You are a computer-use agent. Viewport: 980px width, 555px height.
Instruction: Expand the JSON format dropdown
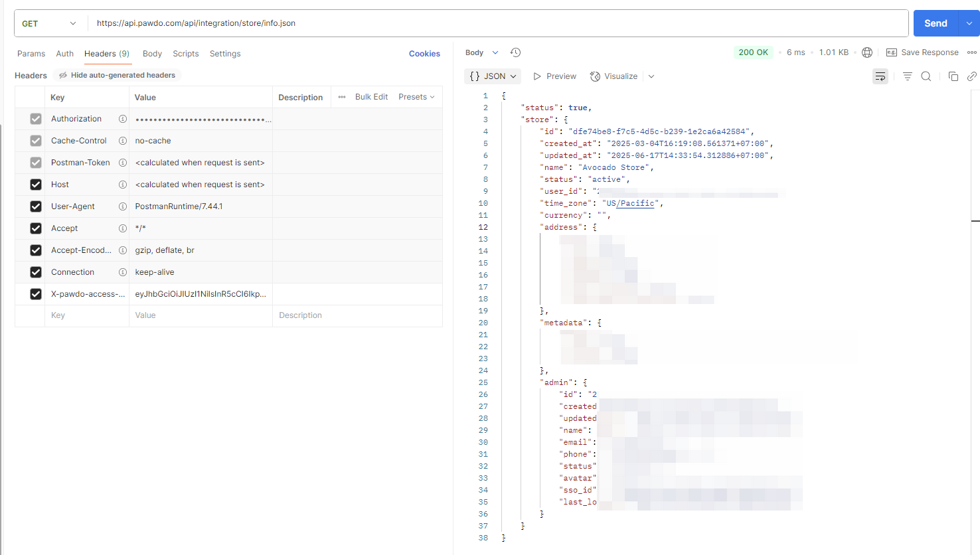(x=493, y=76)
